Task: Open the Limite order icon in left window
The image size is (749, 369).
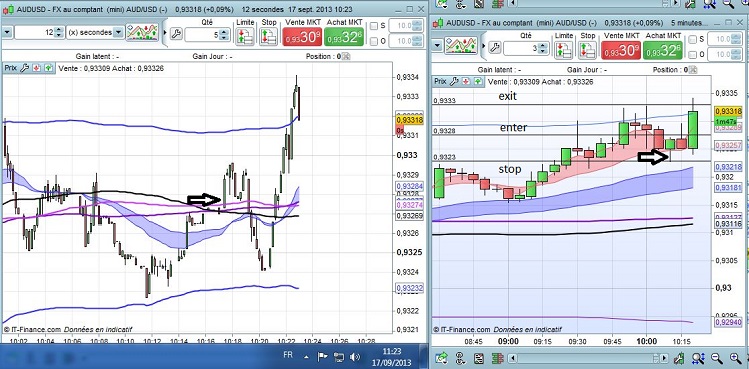Action: pos(245,37)
